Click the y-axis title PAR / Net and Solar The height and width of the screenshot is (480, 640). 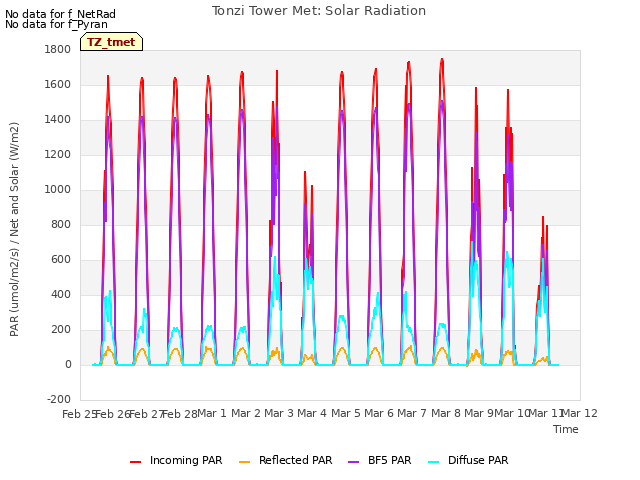[14, 229]
